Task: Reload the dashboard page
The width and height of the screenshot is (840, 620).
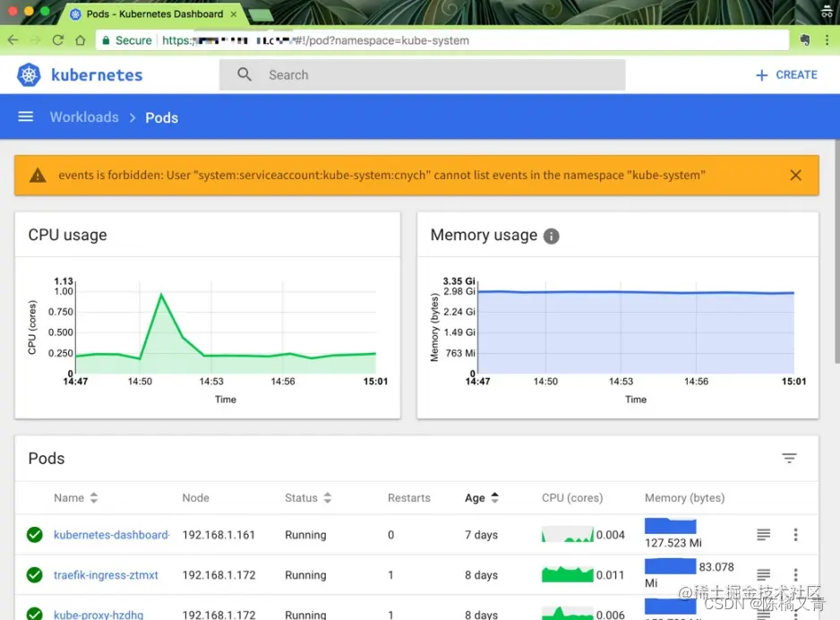Action: pos(58,40)
